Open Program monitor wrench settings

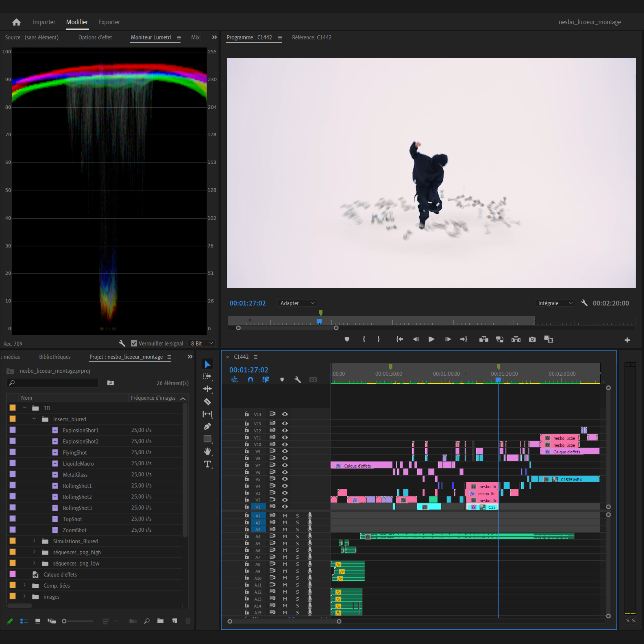(x=584, y=303)
